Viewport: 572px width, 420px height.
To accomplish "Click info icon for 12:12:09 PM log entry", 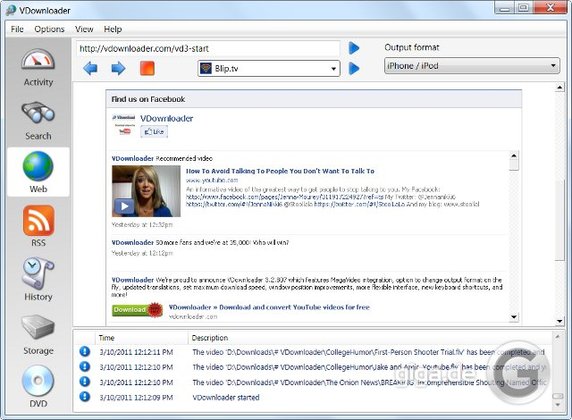I will point(85,397).
